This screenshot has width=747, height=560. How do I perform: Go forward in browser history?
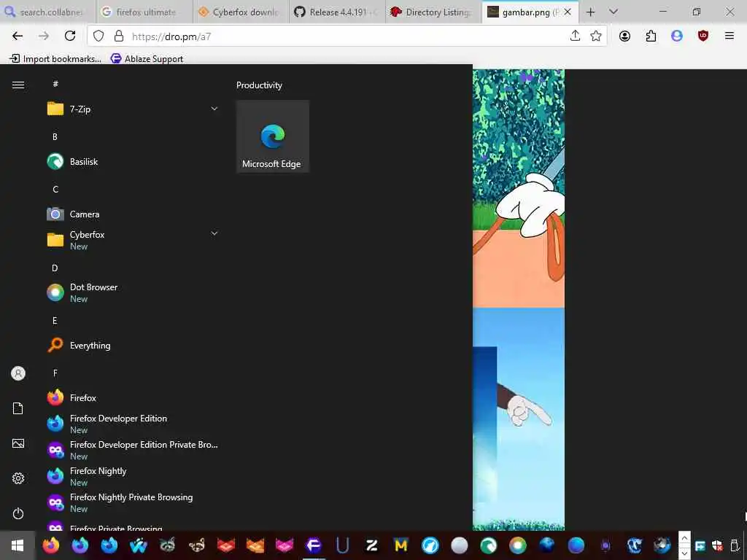(x=44, y=36)
